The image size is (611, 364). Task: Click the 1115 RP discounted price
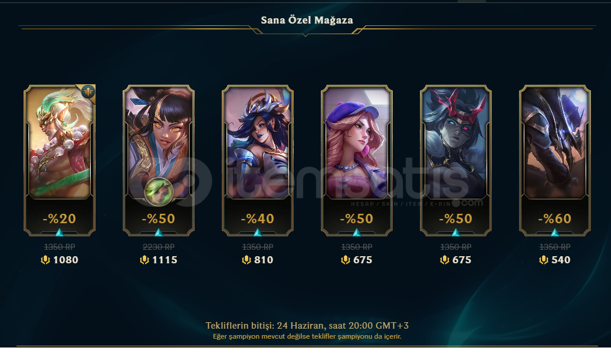[165, 260]
